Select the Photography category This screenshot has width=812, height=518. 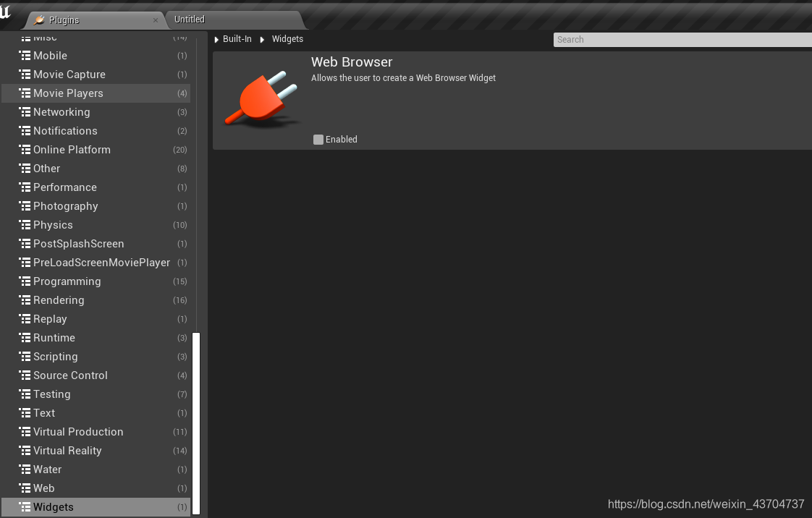(x=96, y=206)
